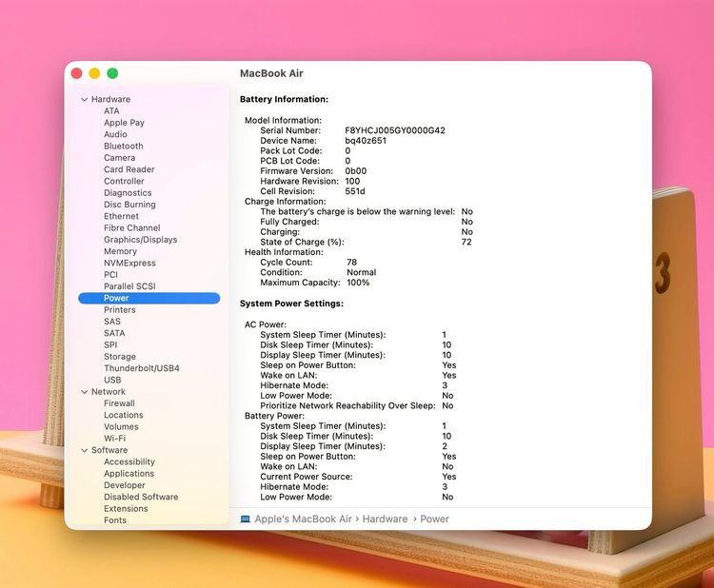Open Extensions under Software

tap(126, 509)
